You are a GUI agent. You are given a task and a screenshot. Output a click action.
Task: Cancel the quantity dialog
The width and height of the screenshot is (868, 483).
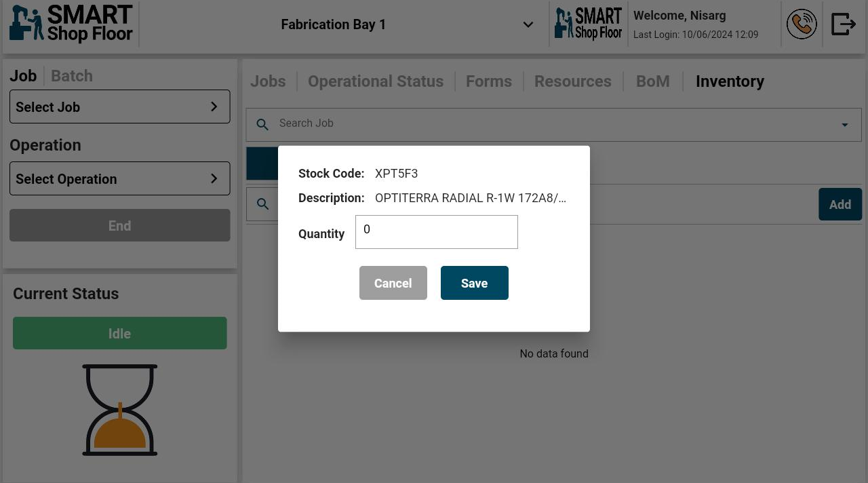(393, 284)
